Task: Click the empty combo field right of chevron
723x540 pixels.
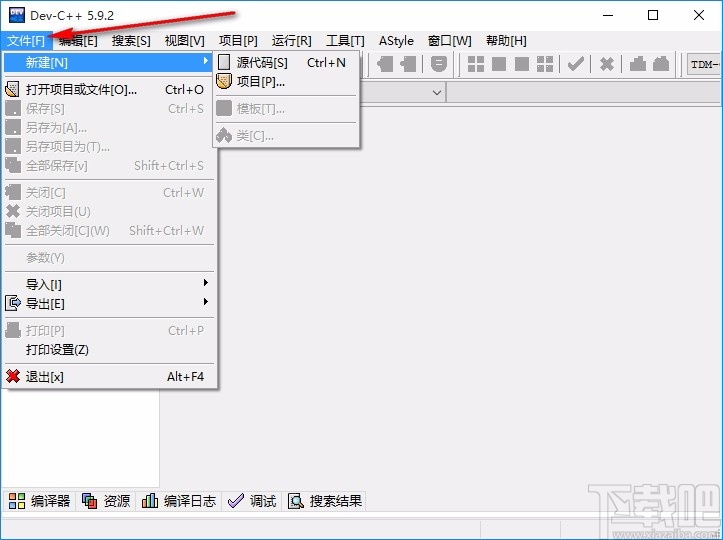Action: pos(584,93)
